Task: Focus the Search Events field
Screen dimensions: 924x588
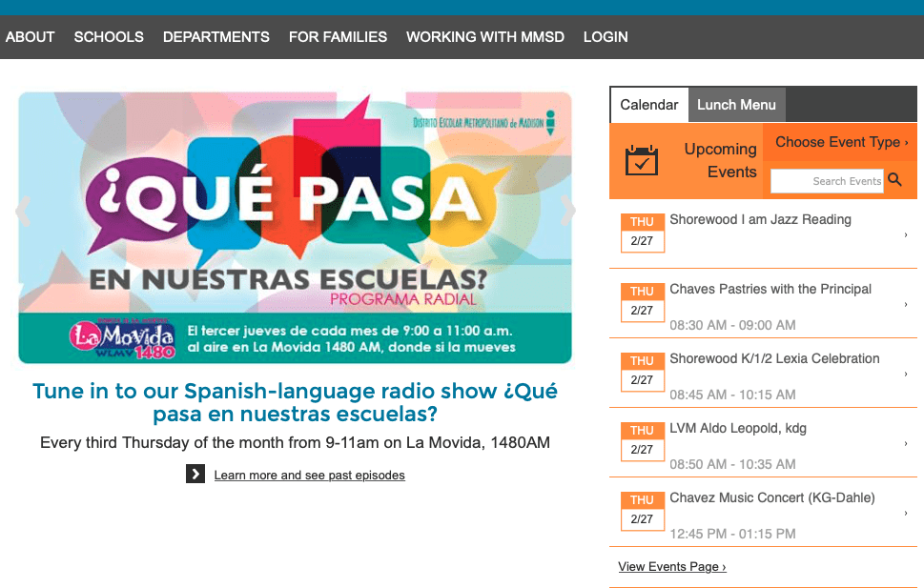Action: pyautogui.click(x=828, y=181)
